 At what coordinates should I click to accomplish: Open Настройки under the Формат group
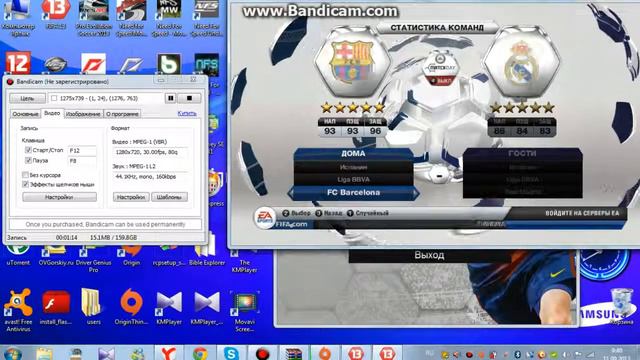[131, 197]
